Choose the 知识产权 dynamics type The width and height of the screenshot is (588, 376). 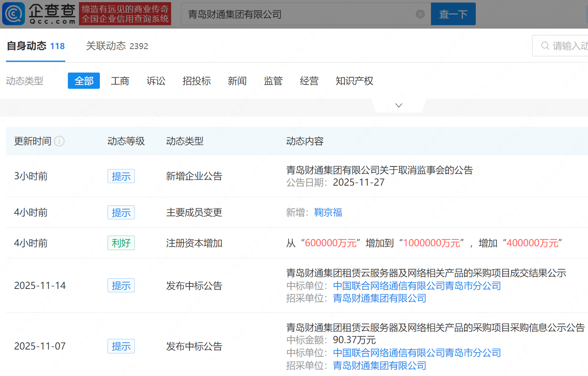[x=354, y=81]
